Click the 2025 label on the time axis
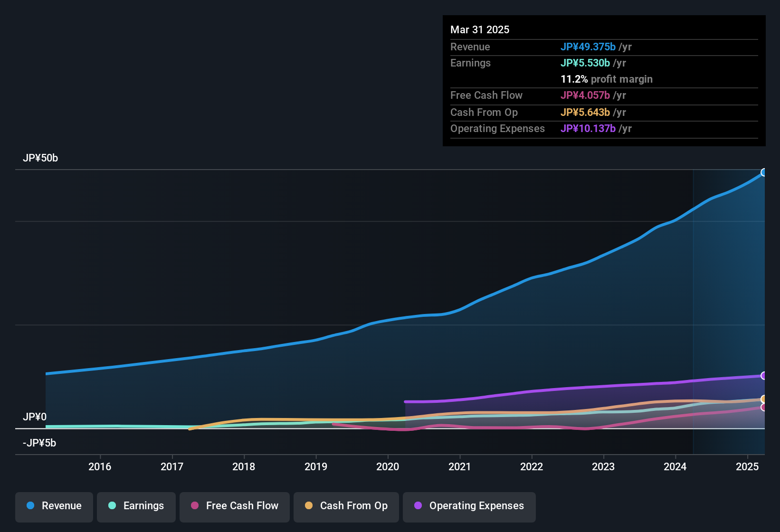 tap(747, 467)
